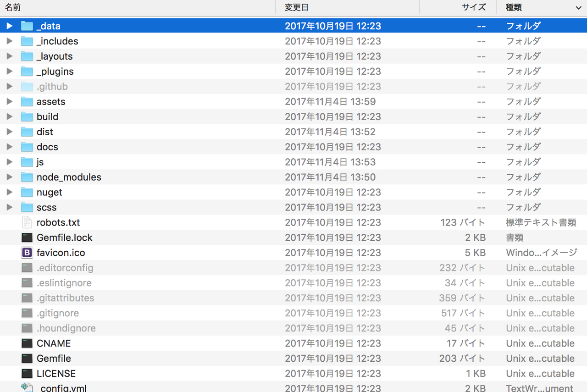Expand the build folder triangle
Image resolution: width=587 pixels, height=392 pixels.
pyautogui.click(x=10, y=117)
